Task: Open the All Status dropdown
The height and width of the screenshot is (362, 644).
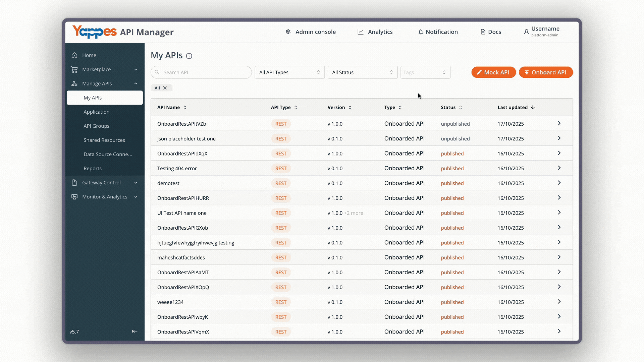Action: pos(362,72)
